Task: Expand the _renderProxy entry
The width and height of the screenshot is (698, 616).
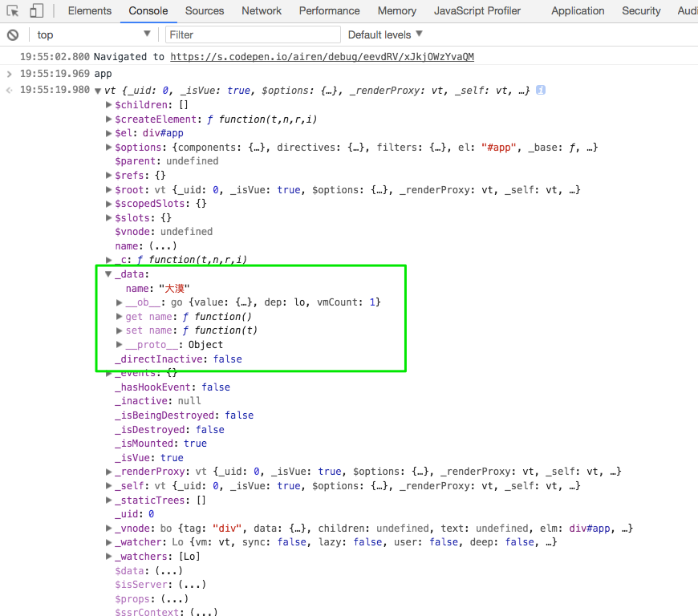Action: click(108, 472)
